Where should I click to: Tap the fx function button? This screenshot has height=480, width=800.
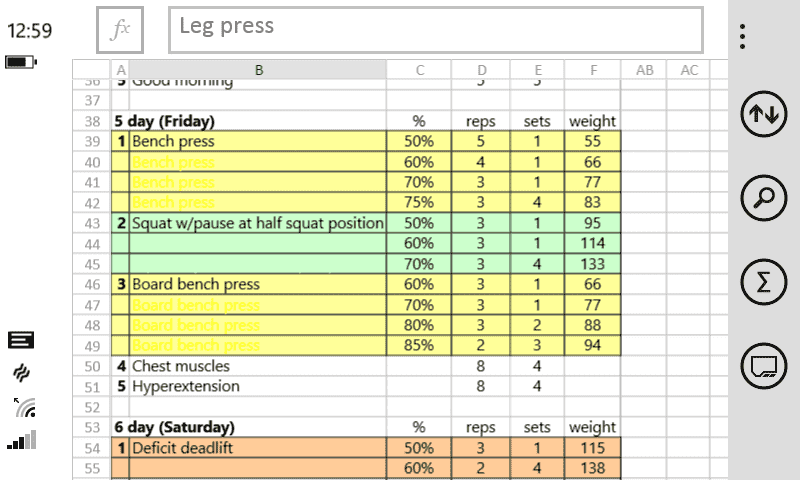pos(120,29)
